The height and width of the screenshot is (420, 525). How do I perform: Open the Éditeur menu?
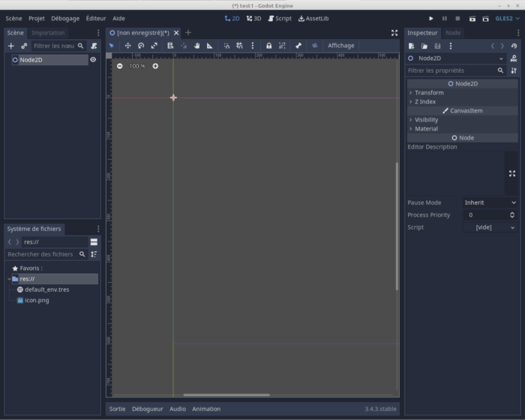[96, 19]
